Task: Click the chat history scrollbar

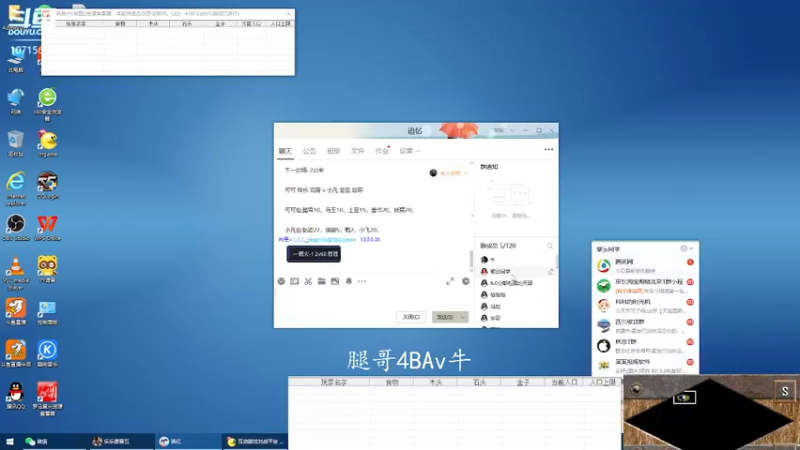Action: (x=471, y=258)
